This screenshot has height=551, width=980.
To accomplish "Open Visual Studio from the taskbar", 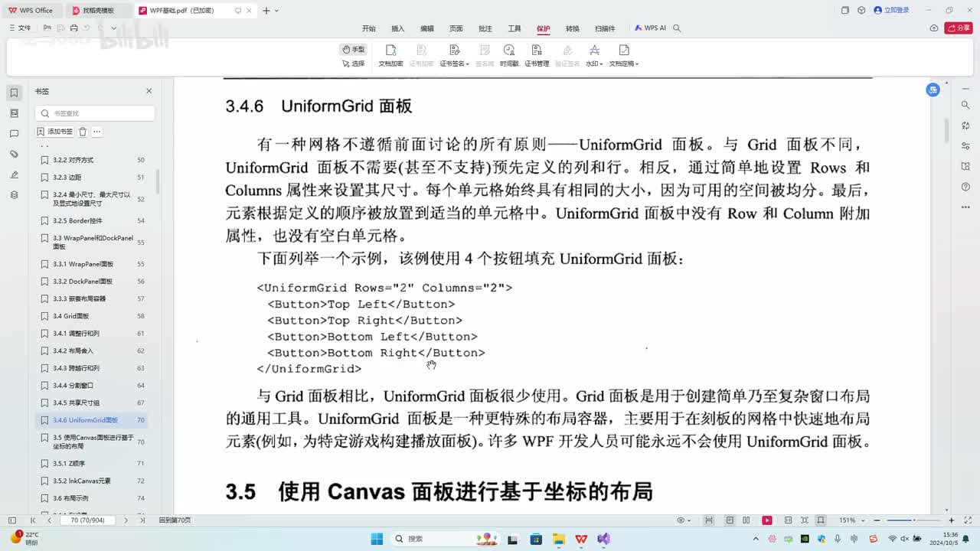I will pos(603,539).
